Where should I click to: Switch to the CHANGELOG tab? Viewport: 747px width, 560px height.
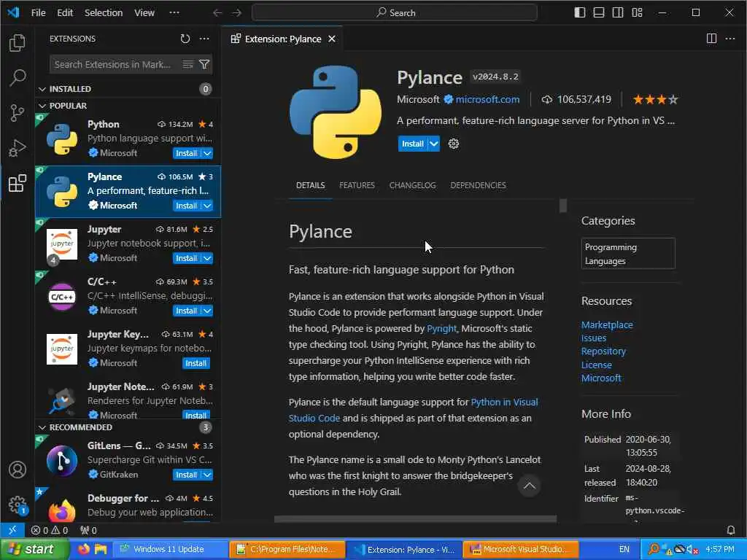[x=413, y=185]
